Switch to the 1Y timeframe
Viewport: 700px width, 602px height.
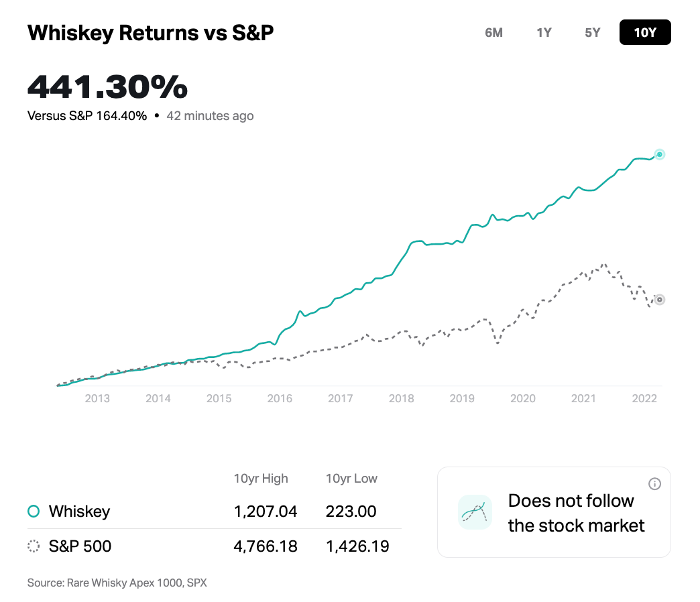(x=544, y=32)
